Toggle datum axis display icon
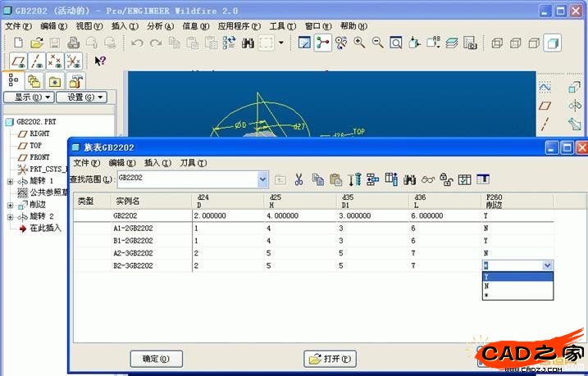 (36, 61)
